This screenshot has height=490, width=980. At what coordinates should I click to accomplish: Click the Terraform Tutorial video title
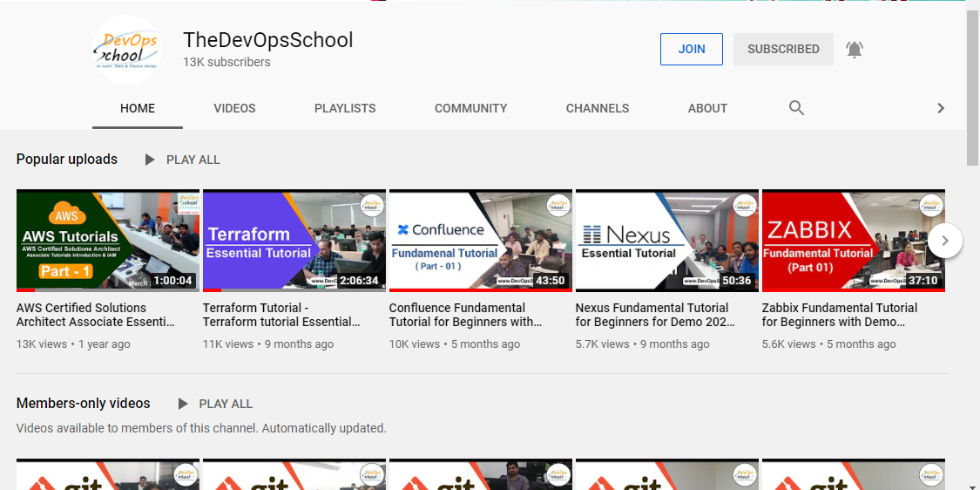point(281,315)
